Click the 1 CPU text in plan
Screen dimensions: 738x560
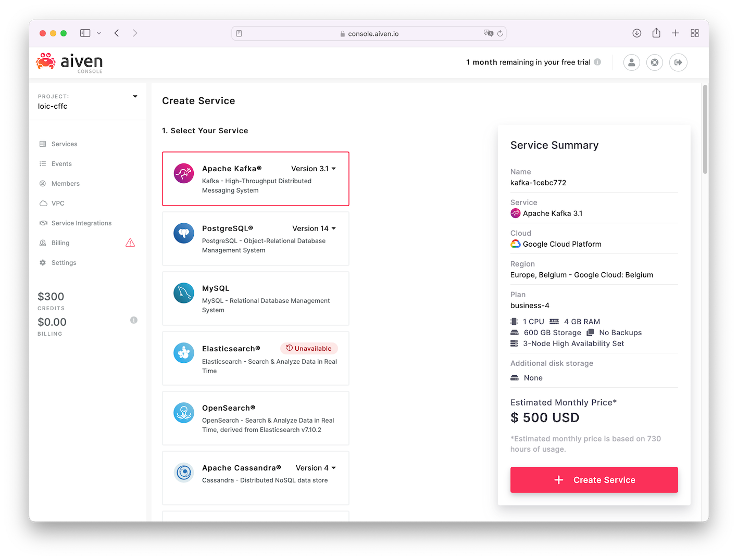coord(533,322)
